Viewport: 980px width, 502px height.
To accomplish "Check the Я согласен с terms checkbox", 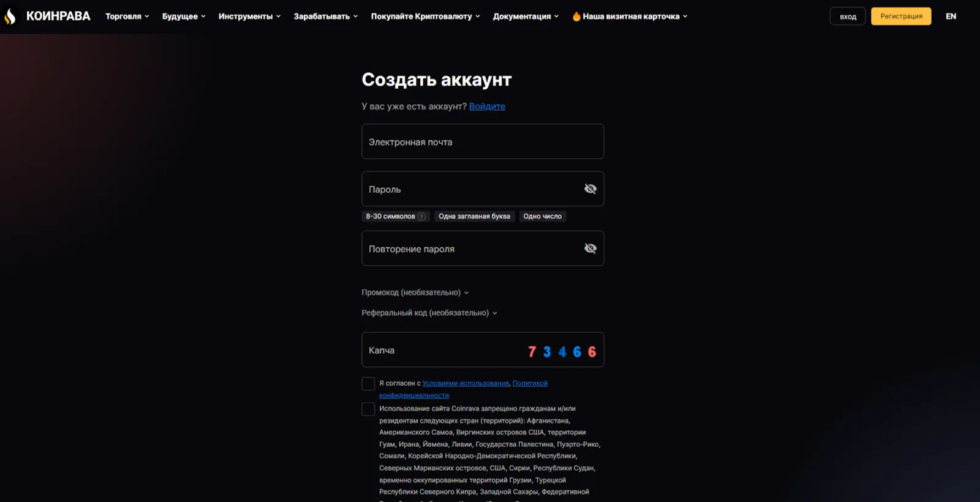I will pos(368,384).
